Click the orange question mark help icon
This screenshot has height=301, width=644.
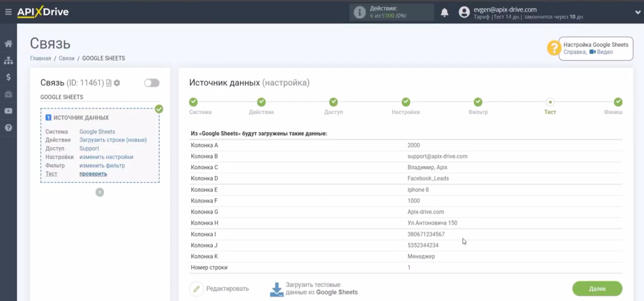coord(554,48)
